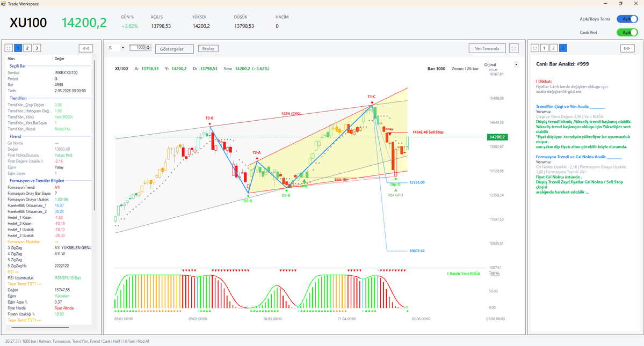This screenshot has height=346, width=644.
Task: Expand the chart panel to fullscreen
Action: (513, 48)
